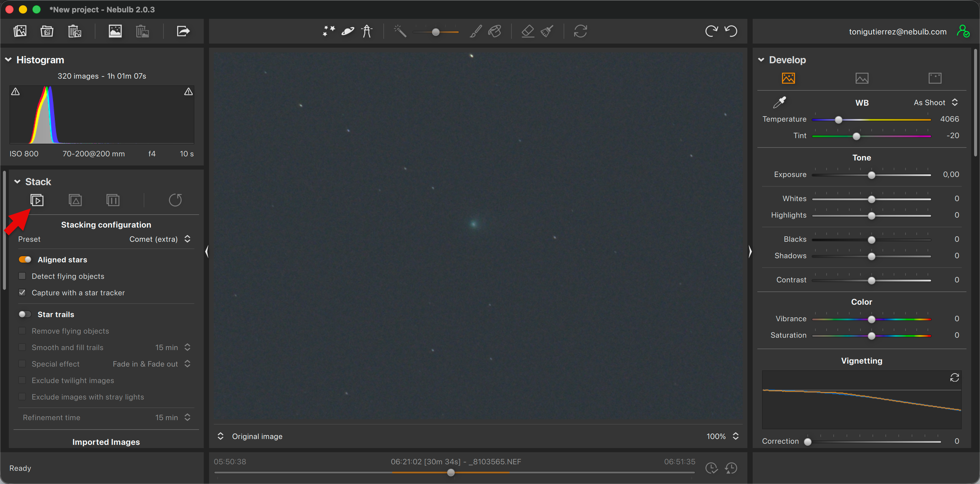Viewport: 980px width, 484px height.
Task: Turn on the Star trails switch
Action: [25, 314]
